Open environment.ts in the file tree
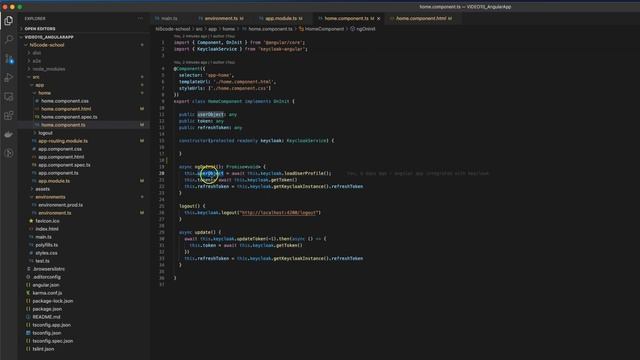640x360 pixels. point(55,213)
